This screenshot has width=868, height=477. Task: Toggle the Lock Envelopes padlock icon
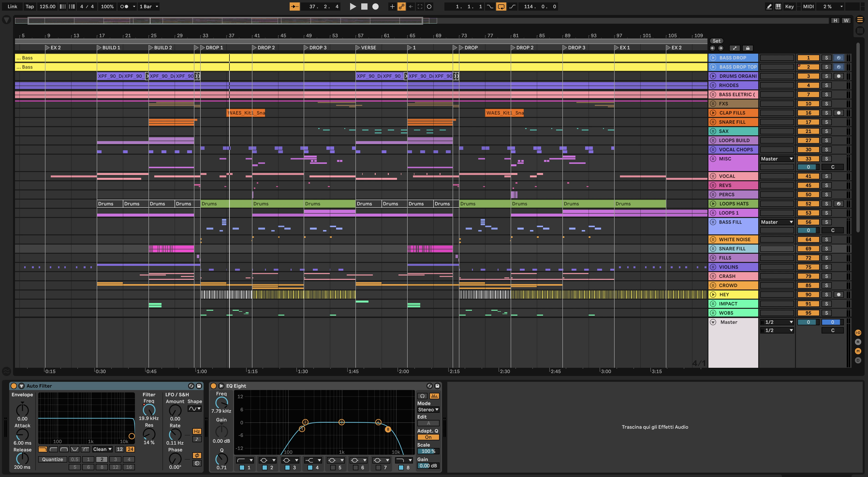[747, 48]
